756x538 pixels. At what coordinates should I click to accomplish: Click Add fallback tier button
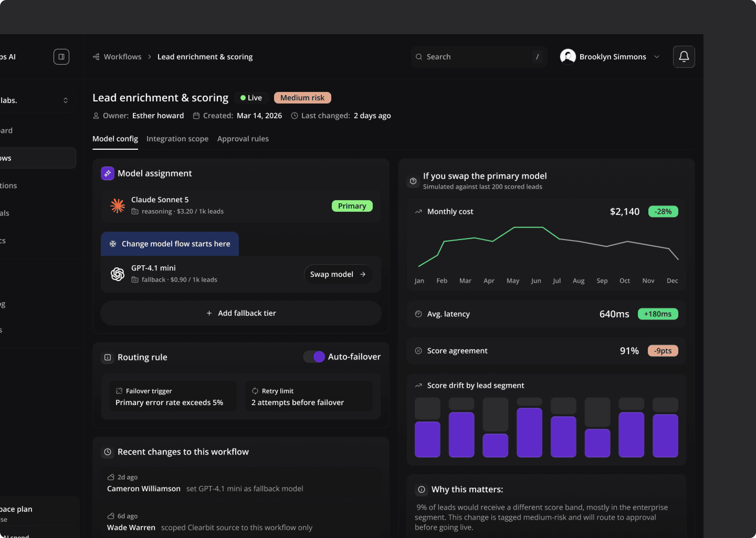(241, 313)
